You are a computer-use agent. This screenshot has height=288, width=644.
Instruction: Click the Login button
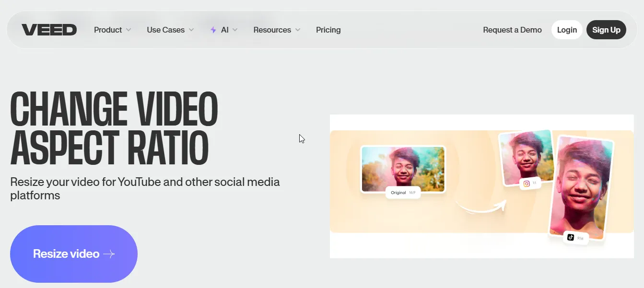(x=567, y=29)
